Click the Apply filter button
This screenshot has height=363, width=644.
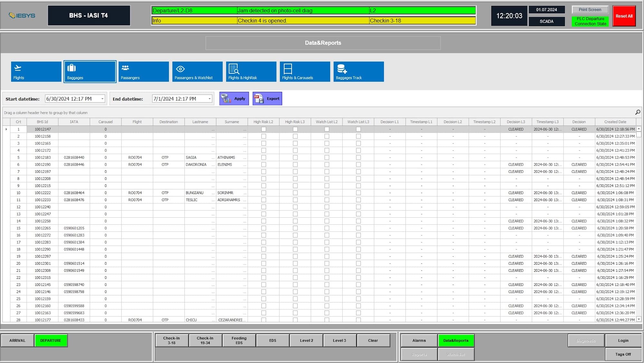pos(234,99)
